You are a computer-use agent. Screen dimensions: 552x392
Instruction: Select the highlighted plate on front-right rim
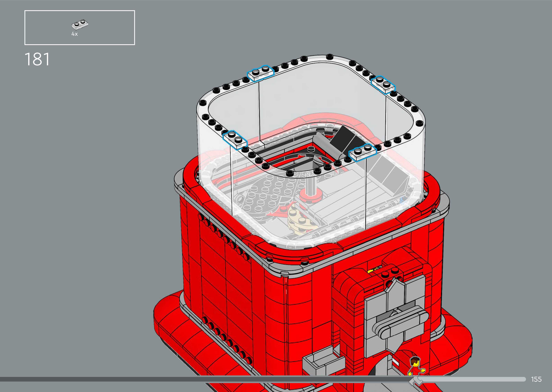[x=362, y=152]
